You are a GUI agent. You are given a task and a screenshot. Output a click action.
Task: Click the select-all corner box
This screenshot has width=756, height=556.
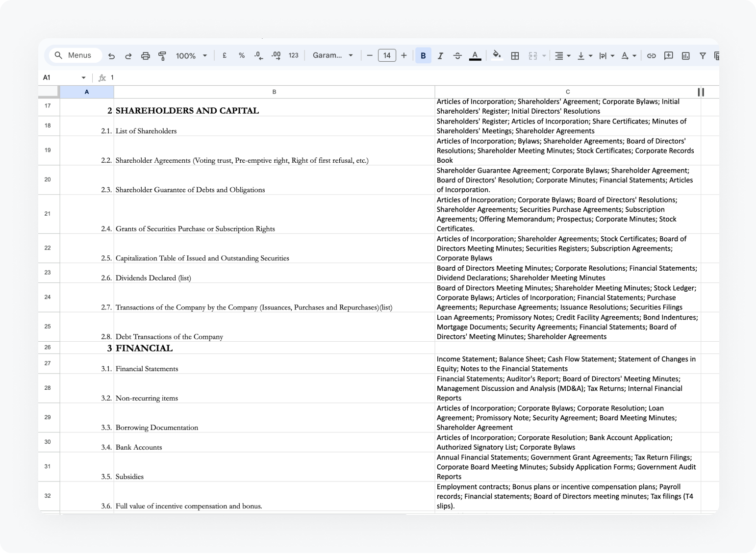[49, 92]
